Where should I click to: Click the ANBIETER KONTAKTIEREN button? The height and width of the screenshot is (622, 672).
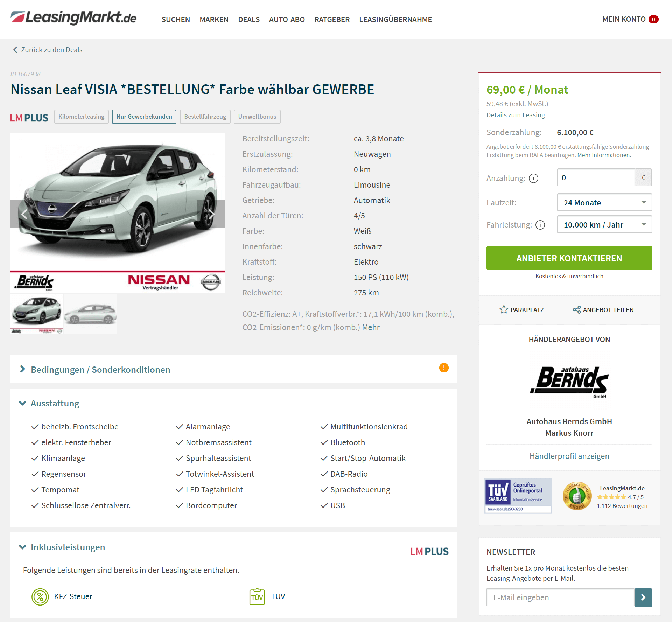pyautogui.click(x=569, y=258)
